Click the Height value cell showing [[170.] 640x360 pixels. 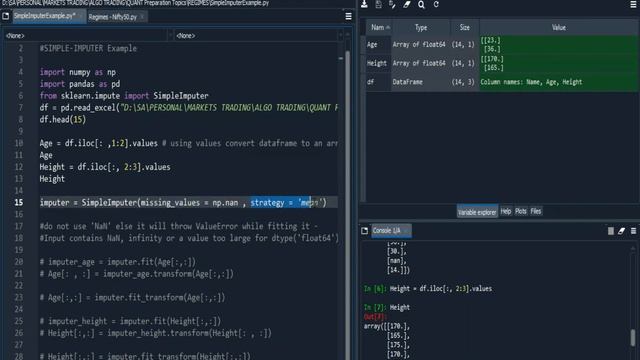(x=558, y=63)
